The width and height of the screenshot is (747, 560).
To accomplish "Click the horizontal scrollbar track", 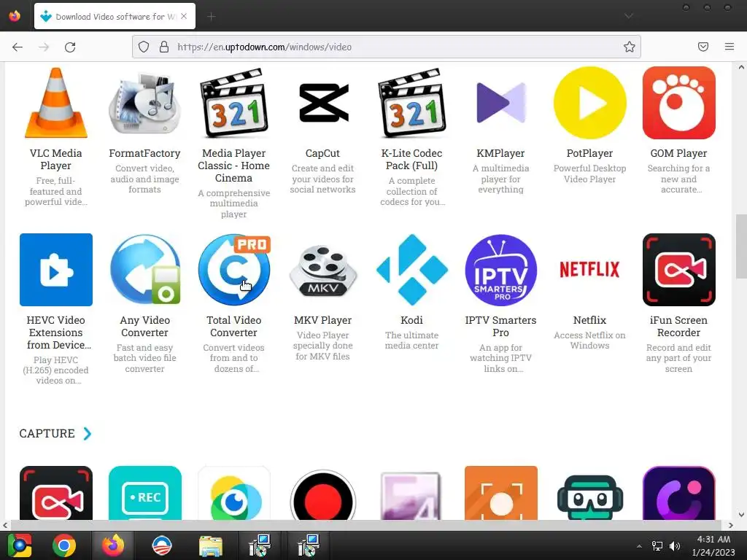I will [367, 525].
